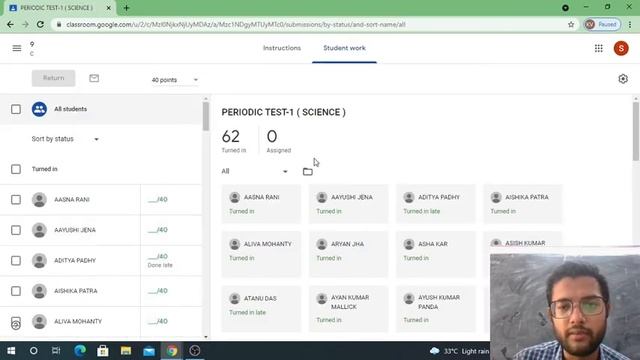The height and width of the screenshot is (360, 640).
Task: Go forward in browser history
Action: 25,24
